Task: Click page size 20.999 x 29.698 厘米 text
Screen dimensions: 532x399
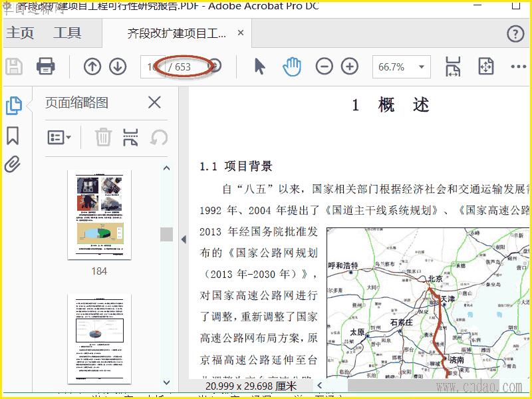Action: pyautogui.click(x=251, y=386)
